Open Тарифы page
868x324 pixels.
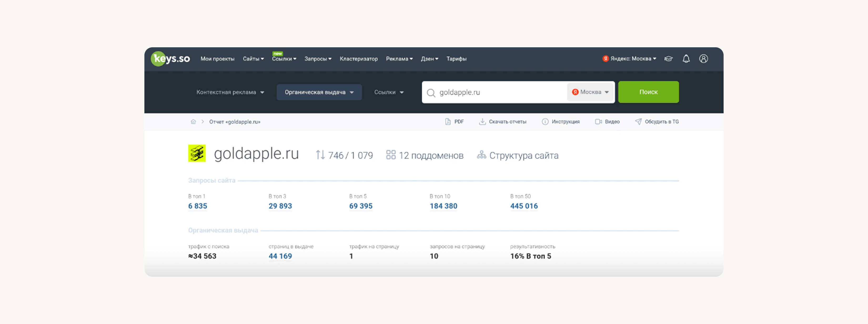pyautogui.click(x=456, y=59)
